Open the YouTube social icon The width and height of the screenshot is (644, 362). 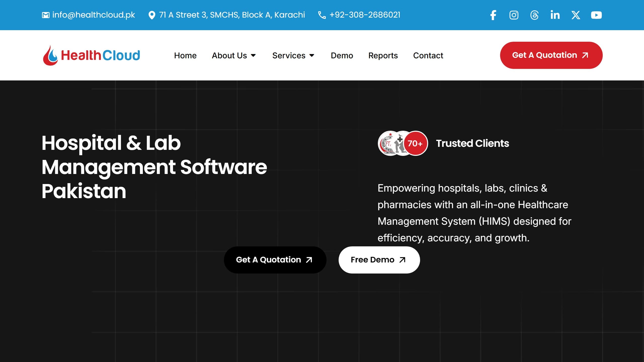click(x=596, y=15)
